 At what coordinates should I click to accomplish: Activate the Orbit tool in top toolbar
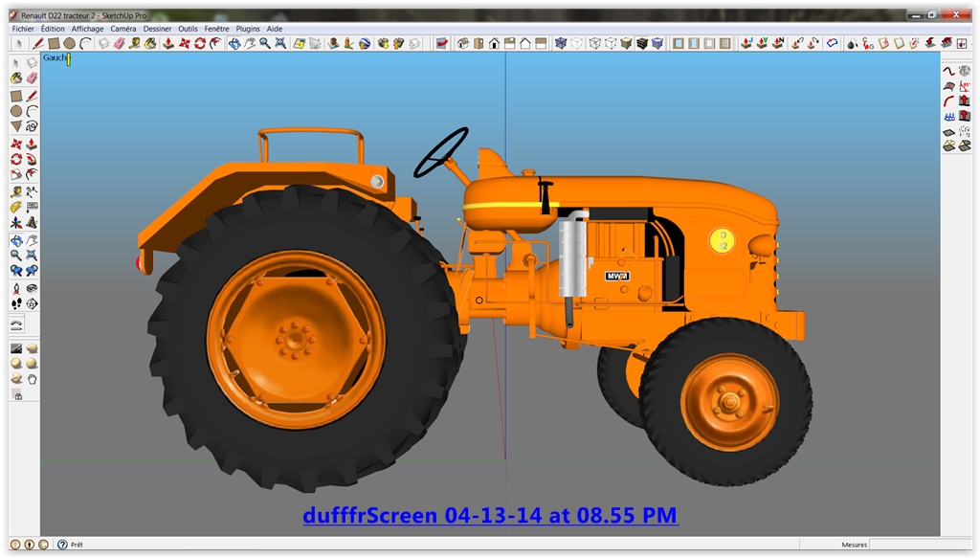coord(234,43)
